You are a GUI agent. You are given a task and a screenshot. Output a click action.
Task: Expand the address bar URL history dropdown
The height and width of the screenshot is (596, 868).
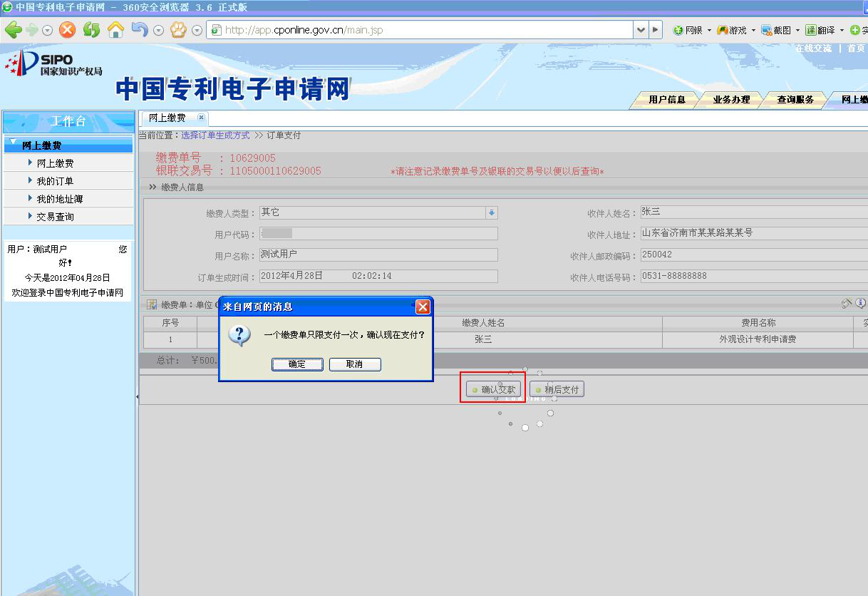[641, 30]
